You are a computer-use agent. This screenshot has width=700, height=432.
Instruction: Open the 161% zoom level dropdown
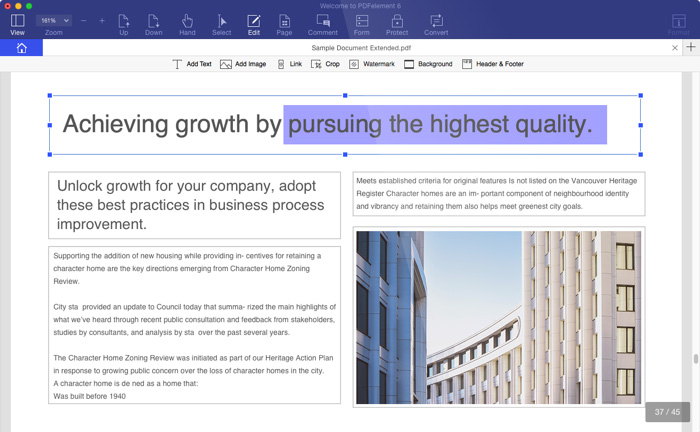(54, 21)
